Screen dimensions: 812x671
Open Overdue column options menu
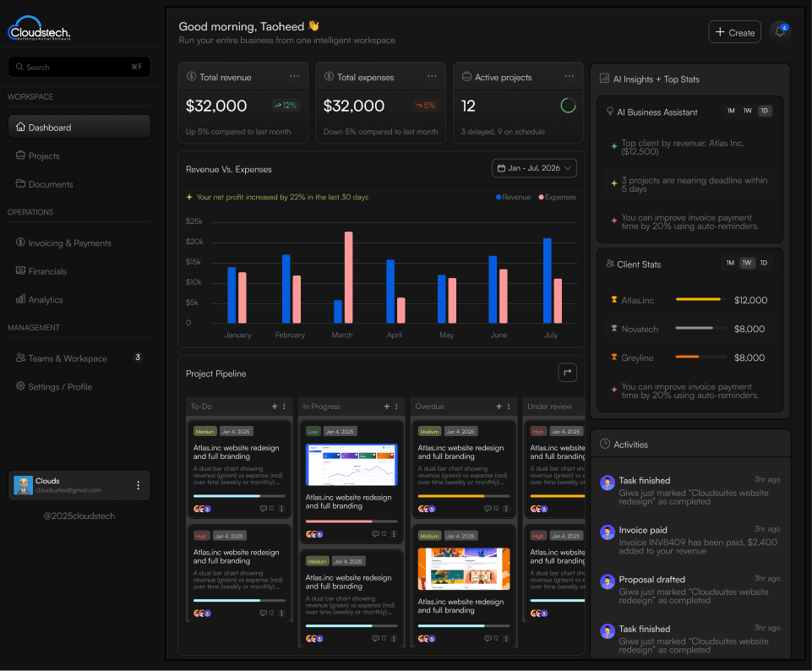pyautogui.click(x=509, y=406)
